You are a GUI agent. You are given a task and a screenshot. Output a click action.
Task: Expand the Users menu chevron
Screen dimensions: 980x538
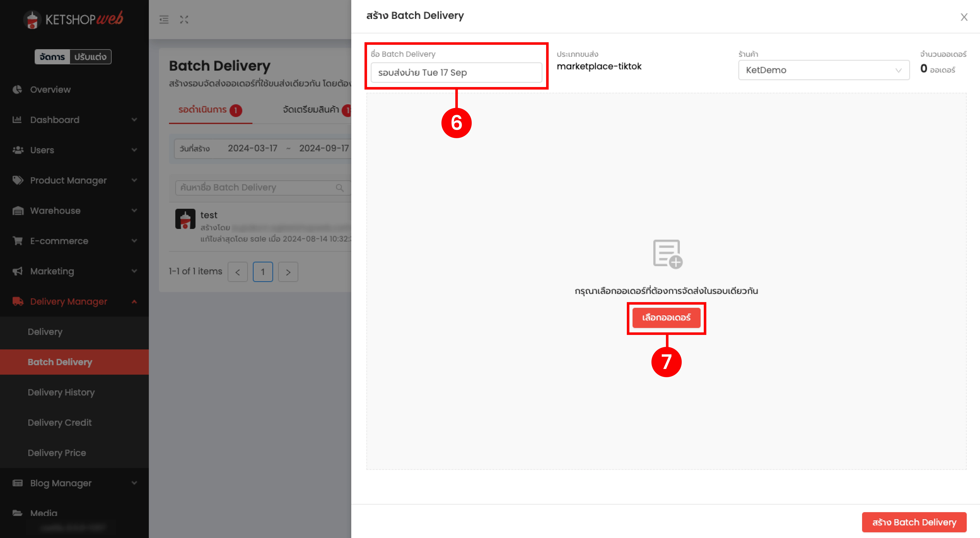[134, 150]
